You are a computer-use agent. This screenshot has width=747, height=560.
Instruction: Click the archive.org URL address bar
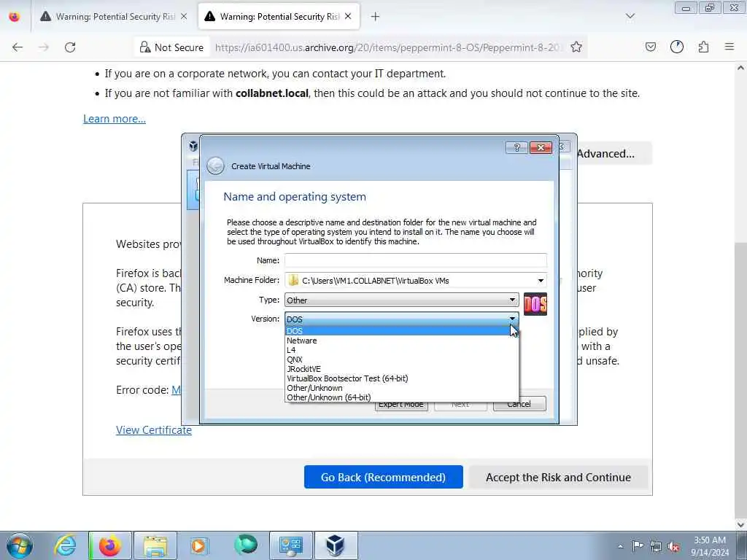[x=388, y=47]
